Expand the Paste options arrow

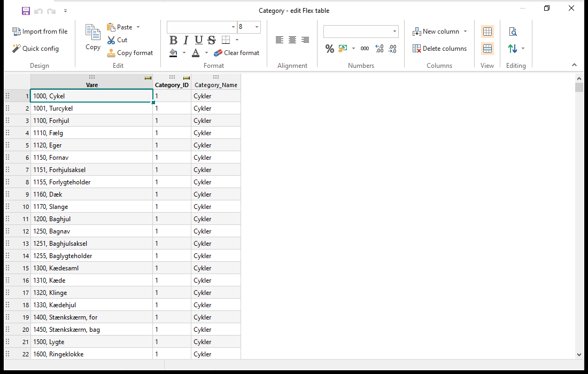138,27
